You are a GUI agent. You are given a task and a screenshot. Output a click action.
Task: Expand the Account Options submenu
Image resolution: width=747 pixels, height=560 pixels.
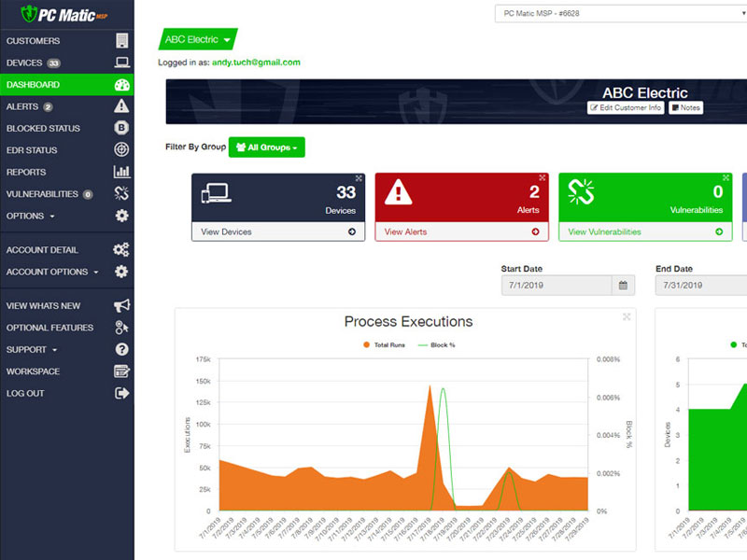(52, 272)
